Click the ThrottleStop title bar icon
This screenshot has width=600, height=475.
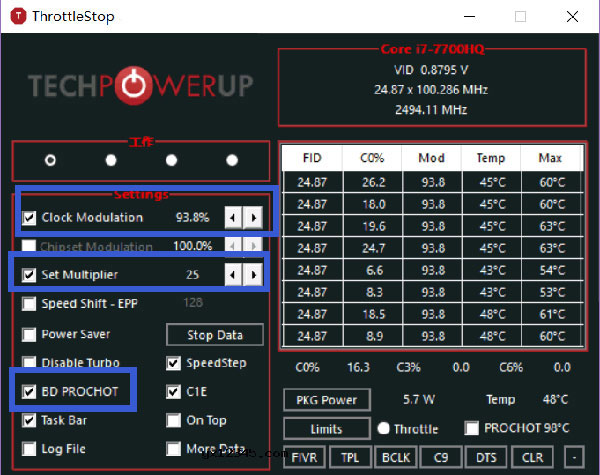coord(14,16)
